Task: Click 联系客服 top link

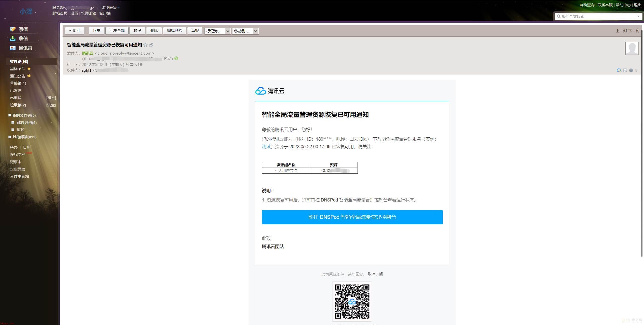Action: coord(605,5)
